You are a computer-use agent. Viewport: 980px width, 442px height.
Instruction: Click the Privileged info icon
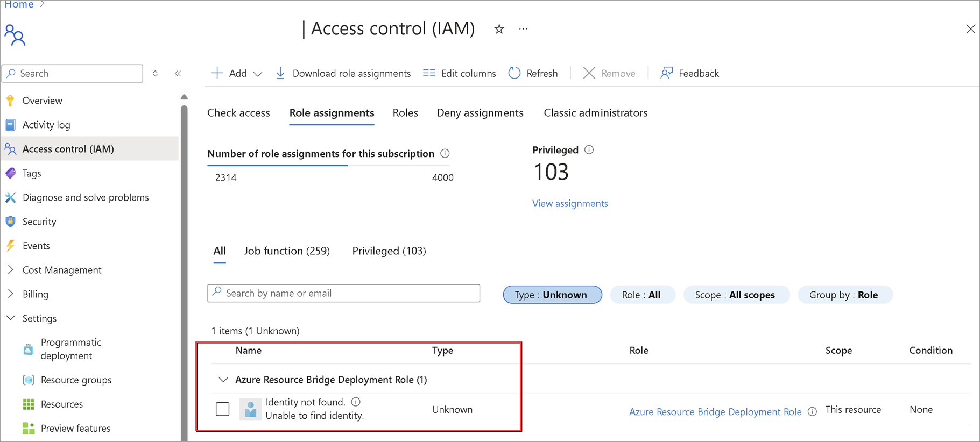589,150
